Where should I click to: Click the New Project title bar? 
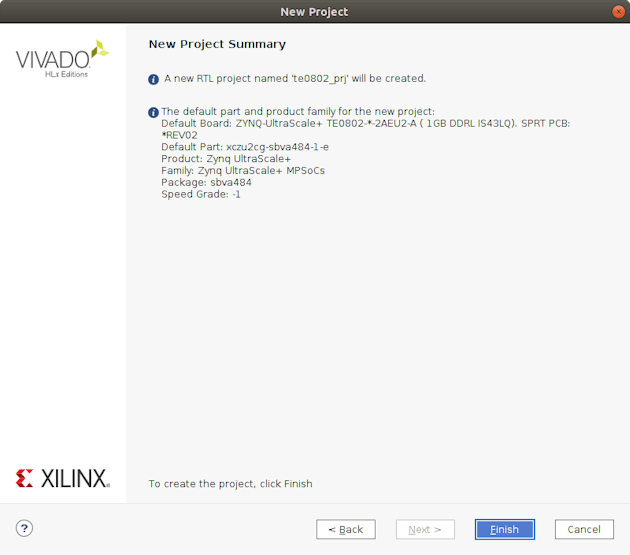[x=314, y=12]
